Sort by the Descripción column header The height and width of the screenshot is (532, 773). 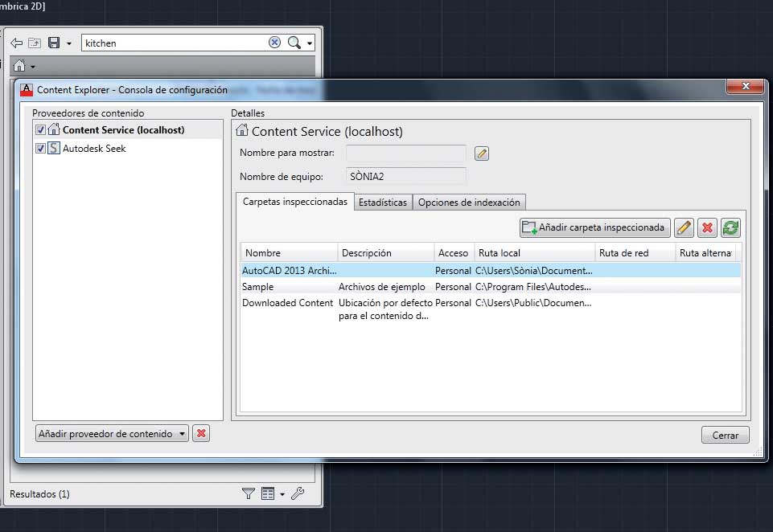tap(385, 252)
